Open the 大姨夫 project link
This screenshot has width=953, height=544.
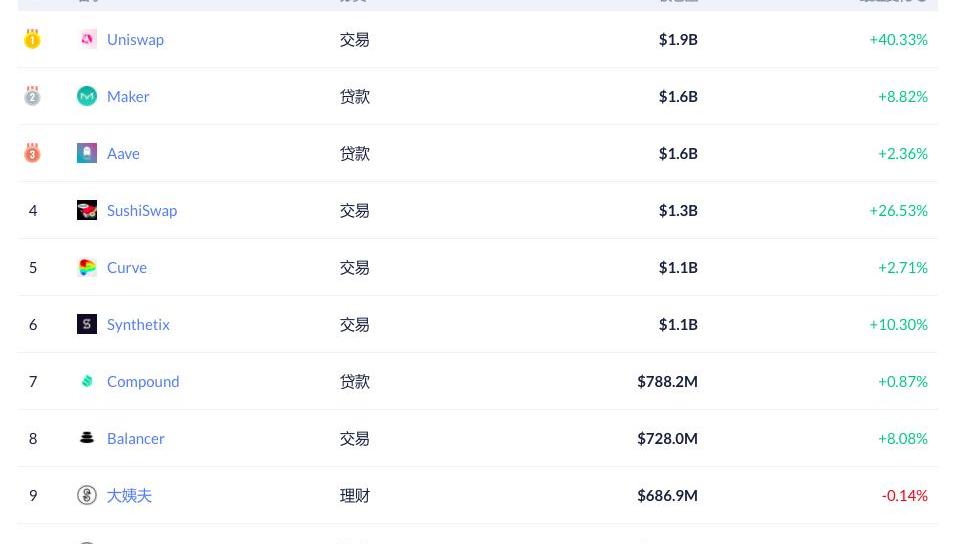tap(129, 495)
